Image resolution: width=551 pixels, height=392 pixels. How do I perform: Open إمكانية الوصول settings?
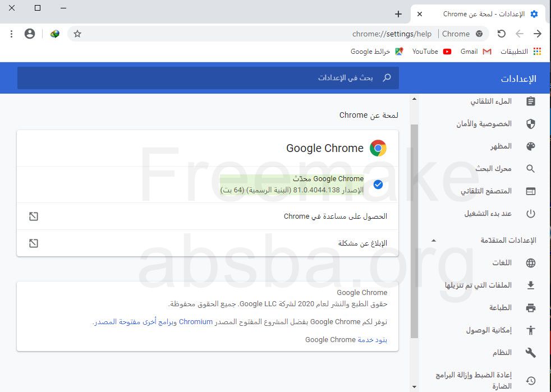click(x=489, y=330)
